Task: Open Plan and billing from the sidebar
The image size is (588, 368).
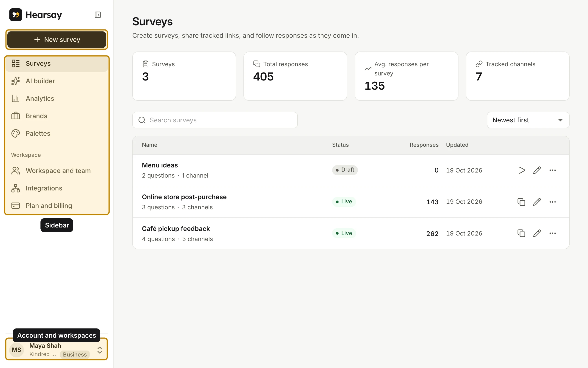Action: coord(57,206)
